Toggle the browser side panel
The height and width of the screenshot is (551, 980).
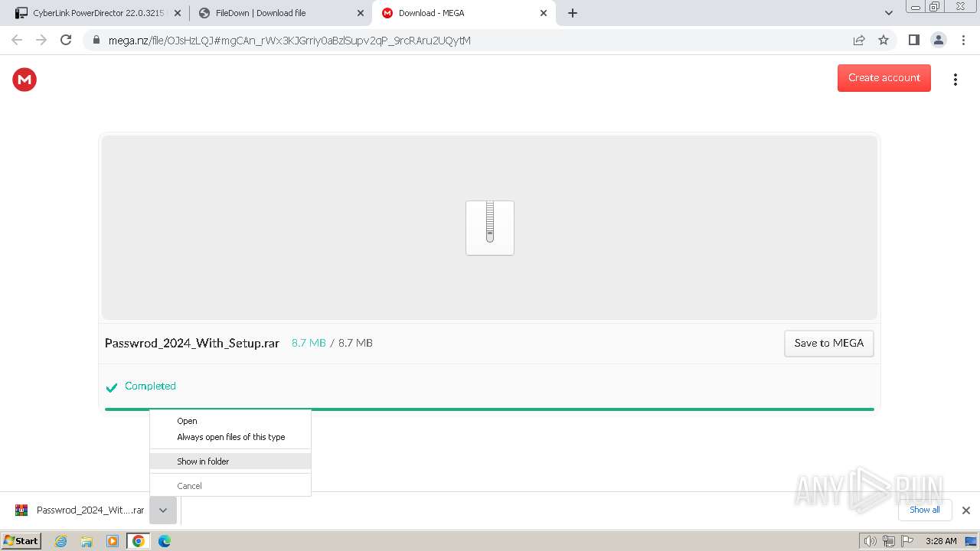[913, 40]
